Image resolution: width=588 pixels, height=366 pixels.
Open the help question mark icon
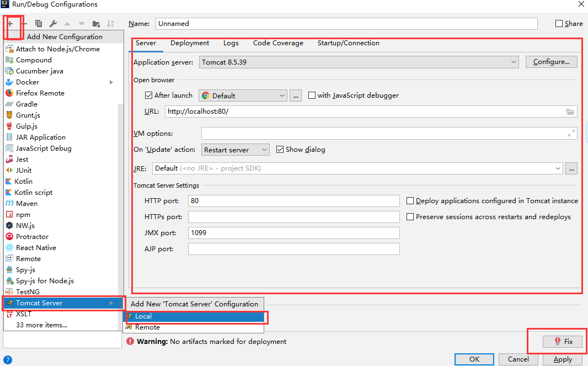pos(7,360)
